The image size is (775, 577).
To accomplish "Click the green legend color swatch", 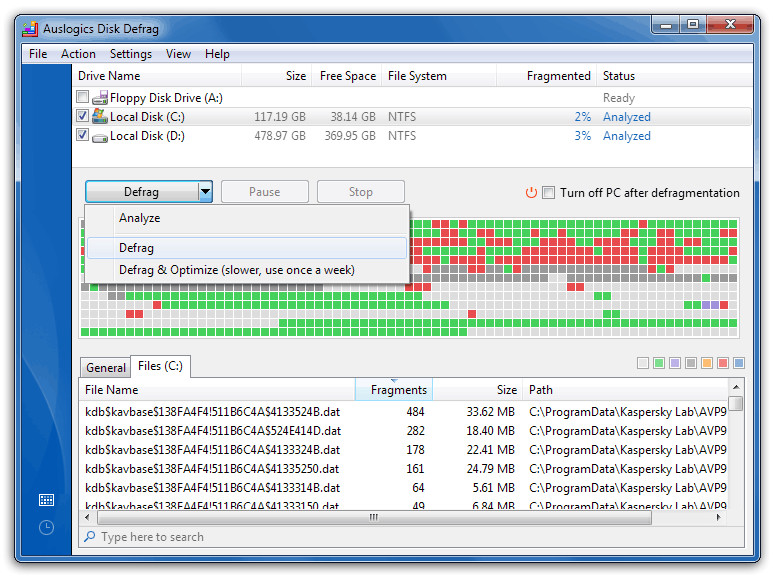I will [x=659, y=363].
